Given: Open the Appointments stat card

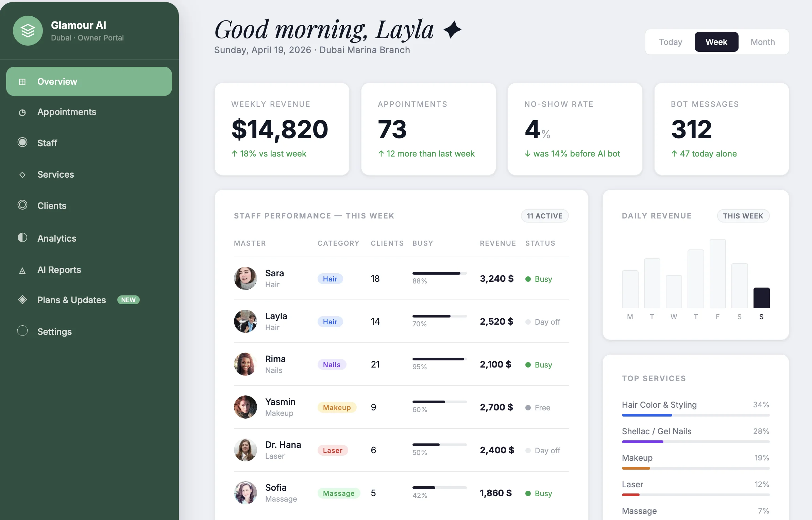Looking at the screenshot, I should tap(428, 129).
